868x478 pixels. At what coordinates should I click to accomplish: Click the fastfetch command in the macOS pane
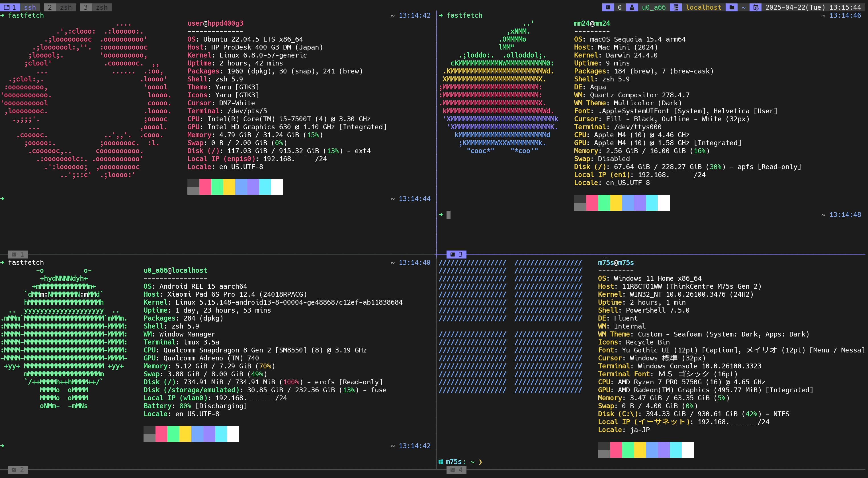464,15
